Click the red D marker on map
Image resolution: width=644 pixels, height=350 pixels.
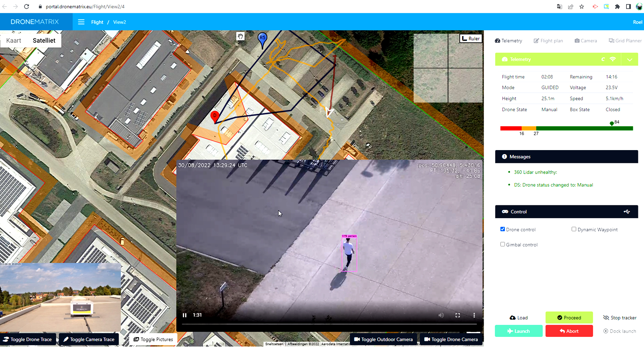pyautogui.click(x=215, y=116)
